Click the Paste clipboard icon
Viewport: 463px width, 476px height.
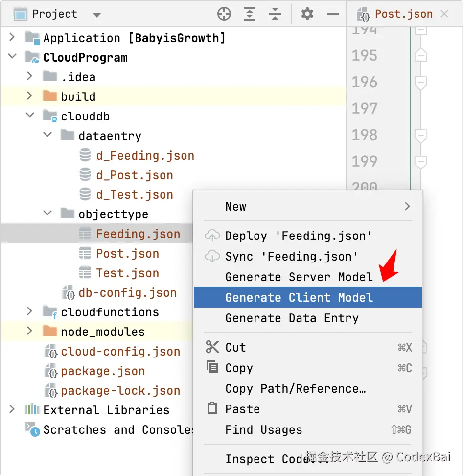(212, 408)
